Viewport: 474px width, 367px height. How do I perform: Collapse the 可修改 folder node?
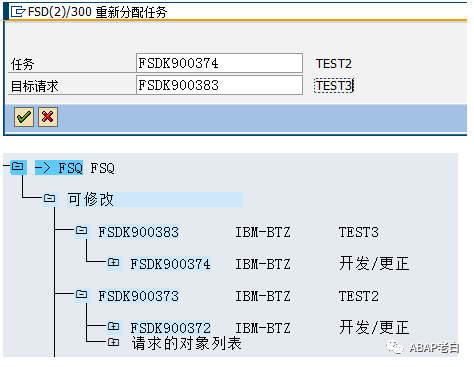click(x=49, y=198)
